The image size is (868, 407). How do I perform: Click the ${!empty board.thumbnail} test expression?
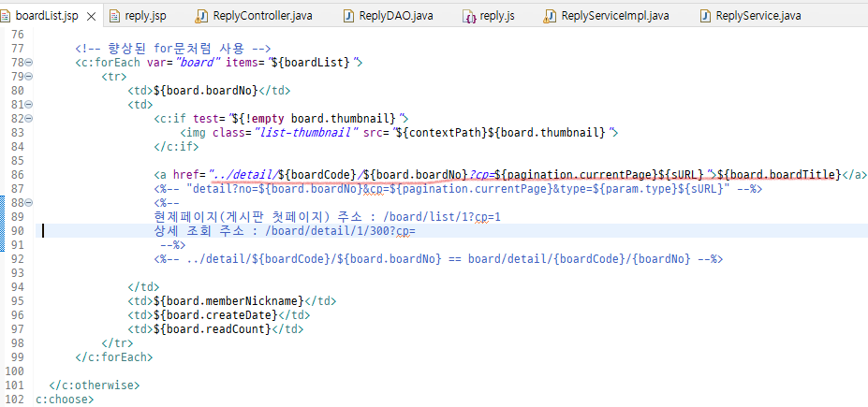coord(312,118)
